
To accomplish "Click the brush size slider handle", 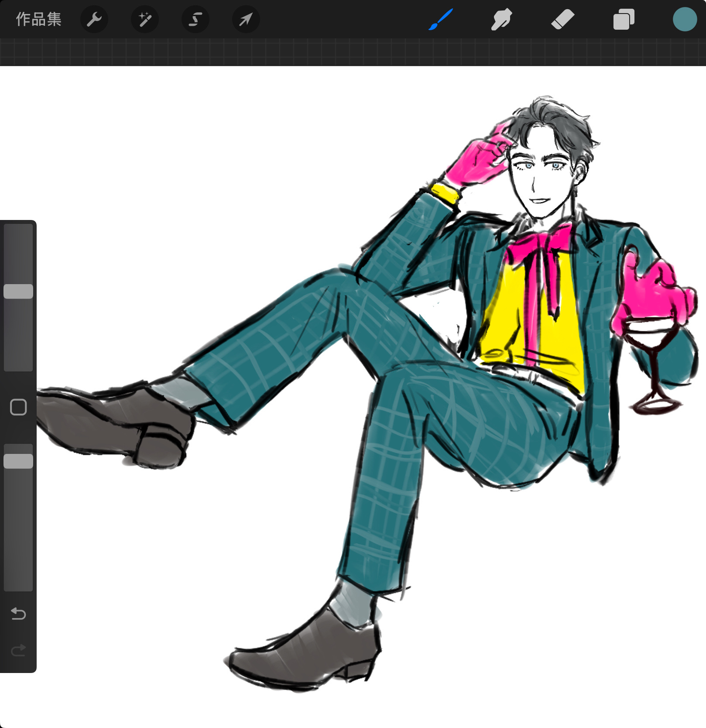I will (x=18, y=292).
